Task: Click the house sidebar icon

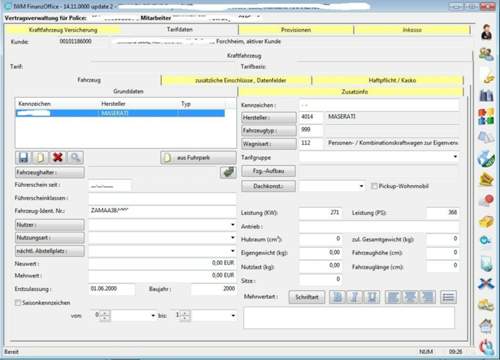Action: pos(486,326)
